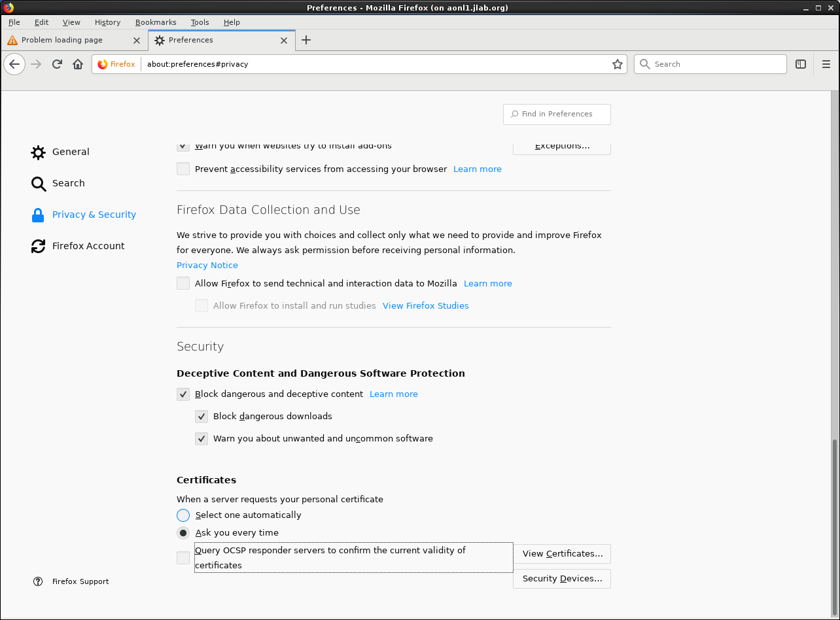This screenshot has width=840, height=620.
Task: Enable Query OCSP responder servers checkbox
Action: 183,558
